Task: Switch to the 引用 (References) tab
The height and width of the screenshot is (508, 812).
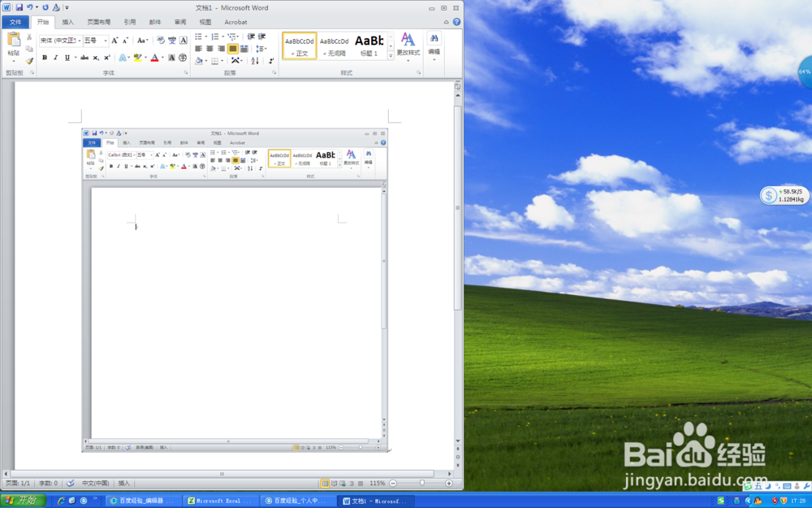Action: point(129,22)
